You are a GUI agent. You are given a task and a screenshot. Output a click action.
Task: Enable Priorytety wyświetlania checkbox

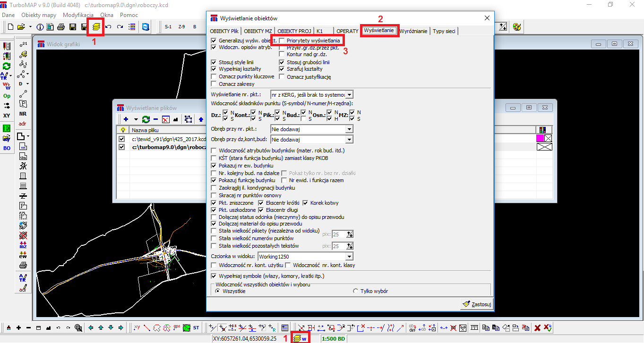(282, 41)
